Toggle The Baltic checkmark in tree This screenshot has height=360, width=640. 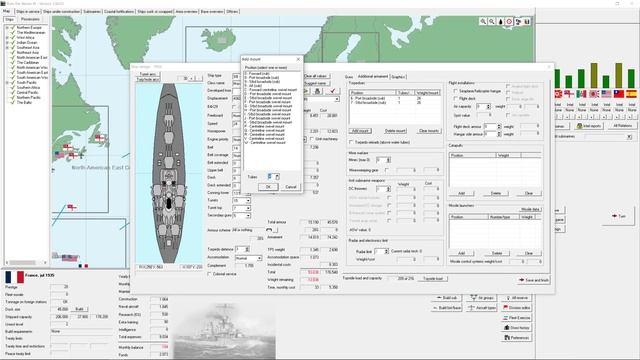click(x=13, y=102)
